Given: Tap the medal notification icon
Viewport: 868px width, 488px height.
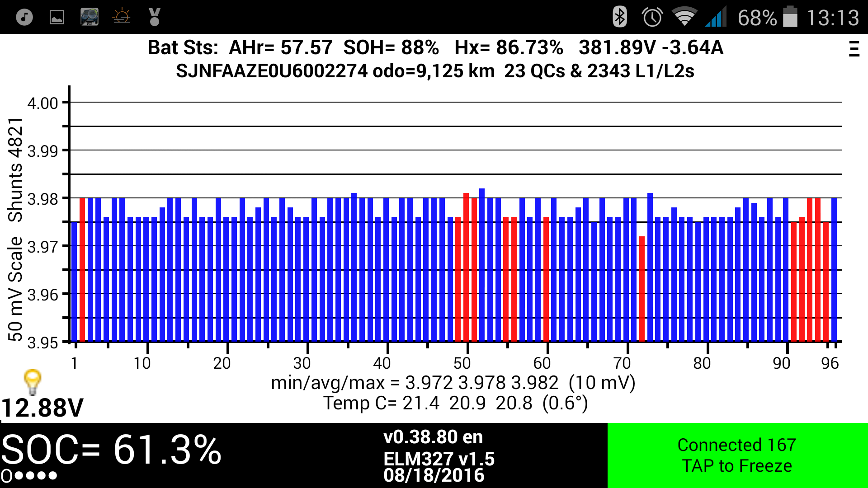Looking at the screenshot, I should coord(155,17).
